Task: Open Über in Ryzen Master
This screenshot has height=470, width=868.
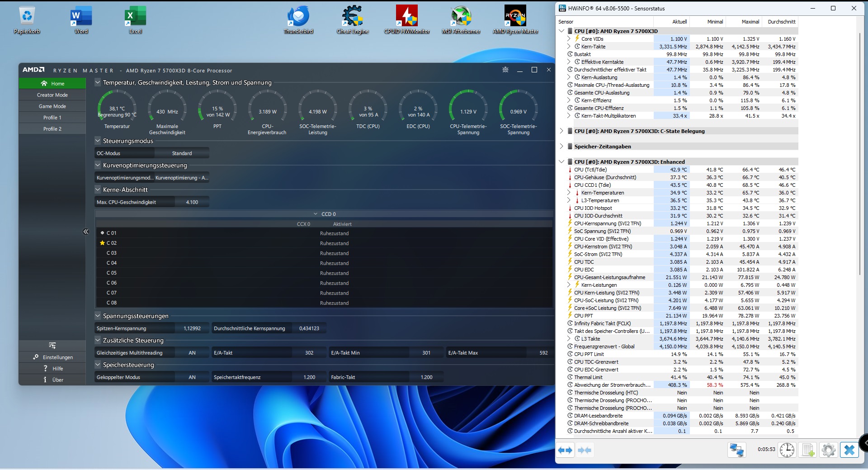Action: 52,380
